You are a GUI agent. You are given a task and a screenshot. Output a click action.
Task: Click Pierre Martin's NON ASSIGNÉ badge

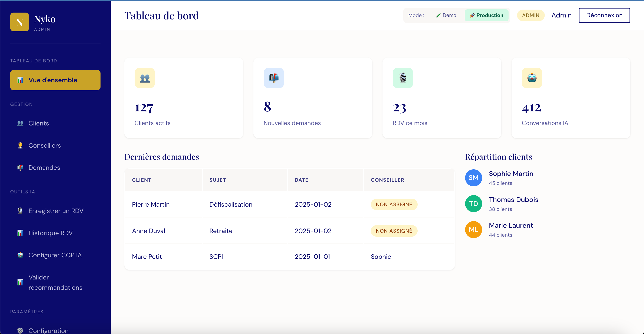[394, 204]
